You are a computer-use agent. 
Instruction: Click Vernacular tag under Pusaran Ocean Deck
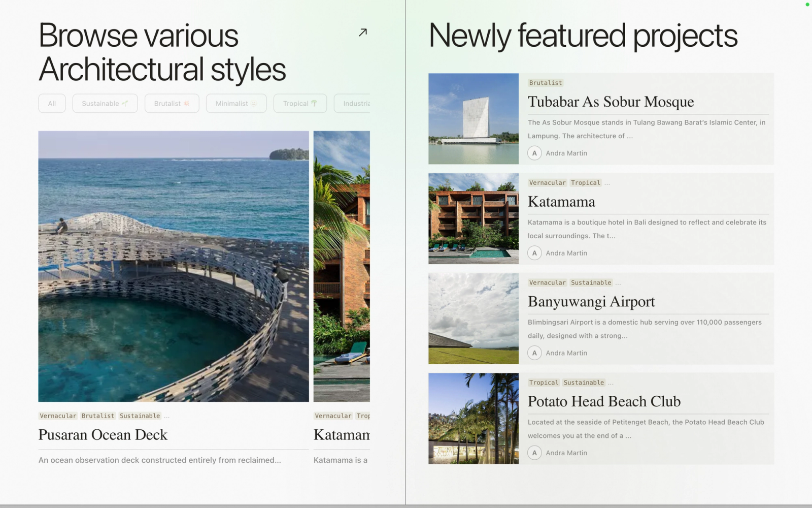(x=58, y=416)
